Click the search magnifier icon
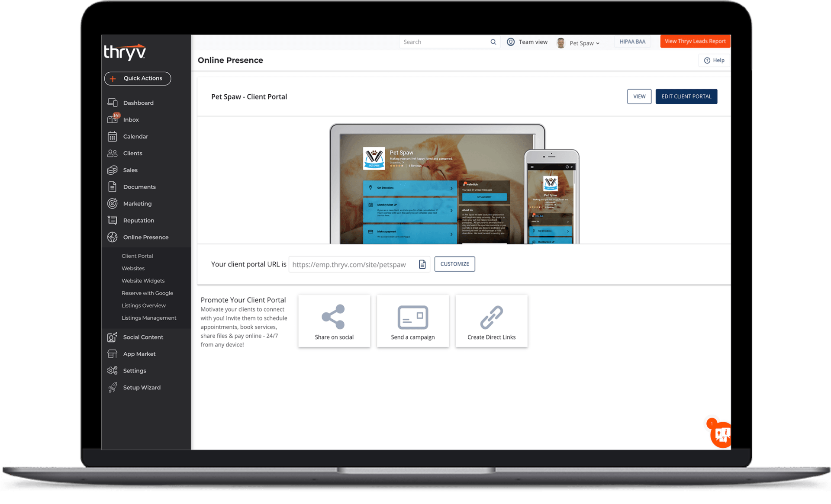831x504 pixels. click(493, 42)
